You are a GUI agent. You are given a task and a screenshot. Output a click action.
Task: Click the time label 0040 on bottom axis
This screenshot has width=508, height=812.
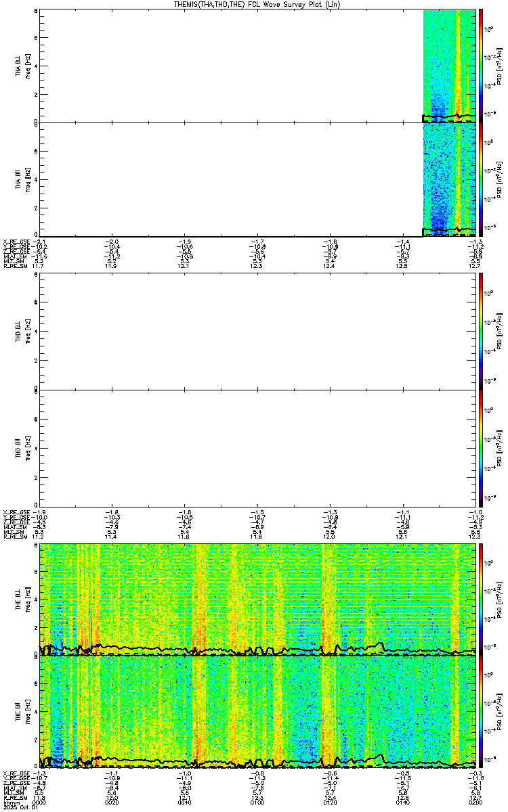(186, 803)
